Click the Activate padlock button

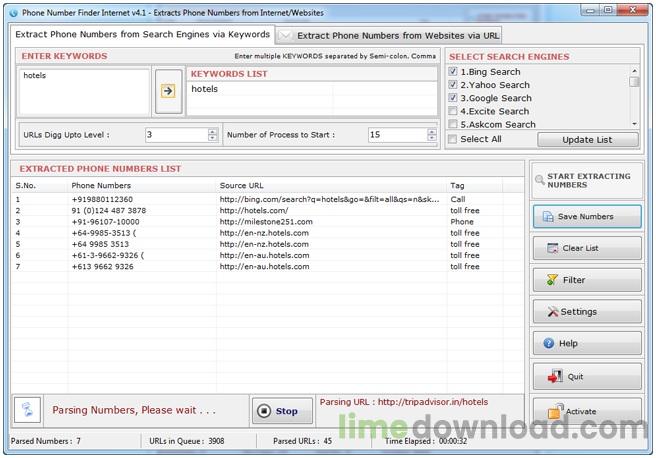click(x=587, y=410)
